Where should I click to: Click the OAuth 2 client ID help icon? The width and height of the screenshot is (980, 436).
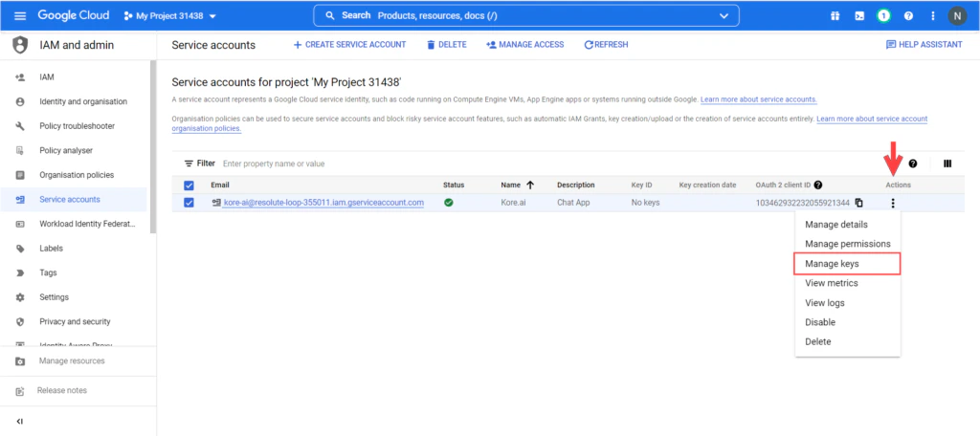pos(818,185)
